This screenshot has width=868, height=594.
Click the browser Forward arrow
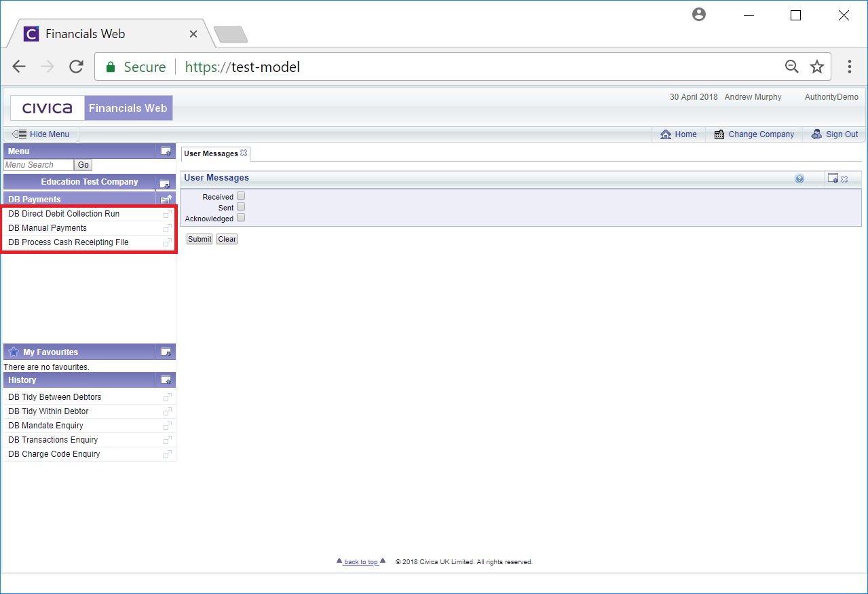[x=48, y=67]
